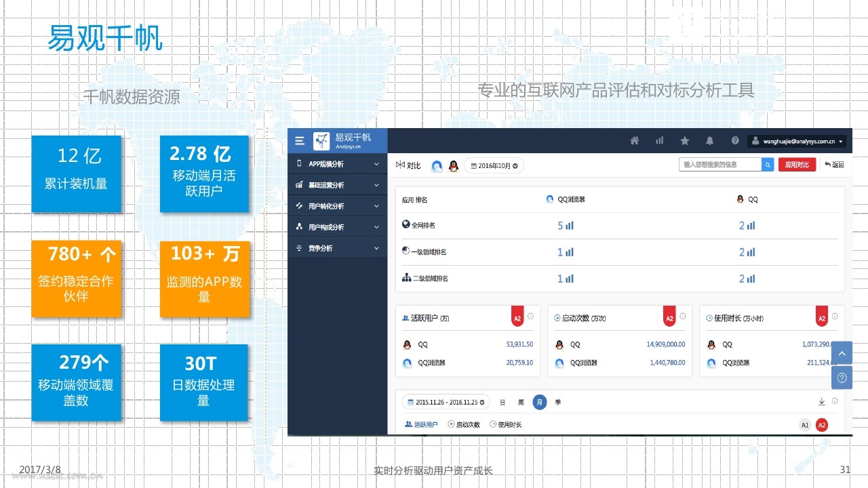This screenshot has width=868, height=488.
Task: Select the 周 granularity option
Action: [x=521, y=402]
